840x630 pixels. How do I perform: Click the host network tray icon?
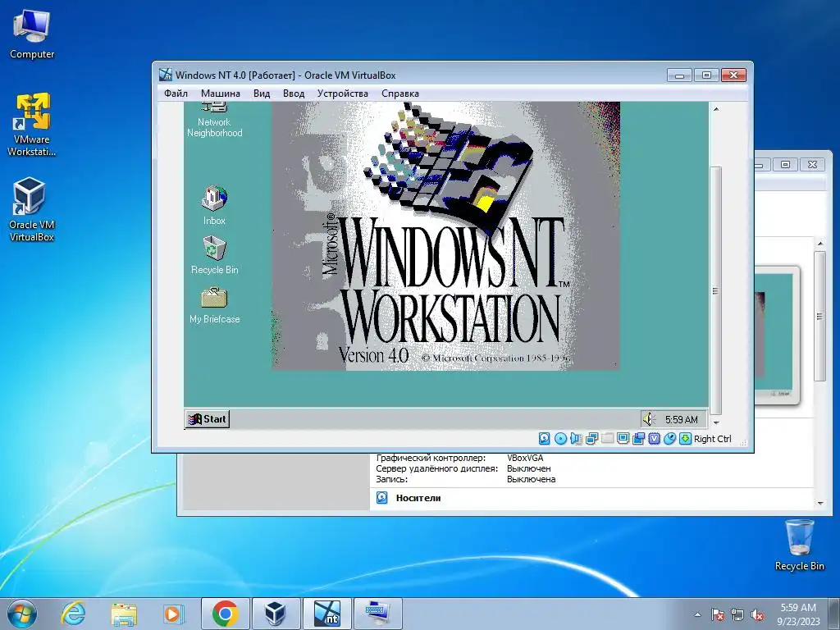737,615
